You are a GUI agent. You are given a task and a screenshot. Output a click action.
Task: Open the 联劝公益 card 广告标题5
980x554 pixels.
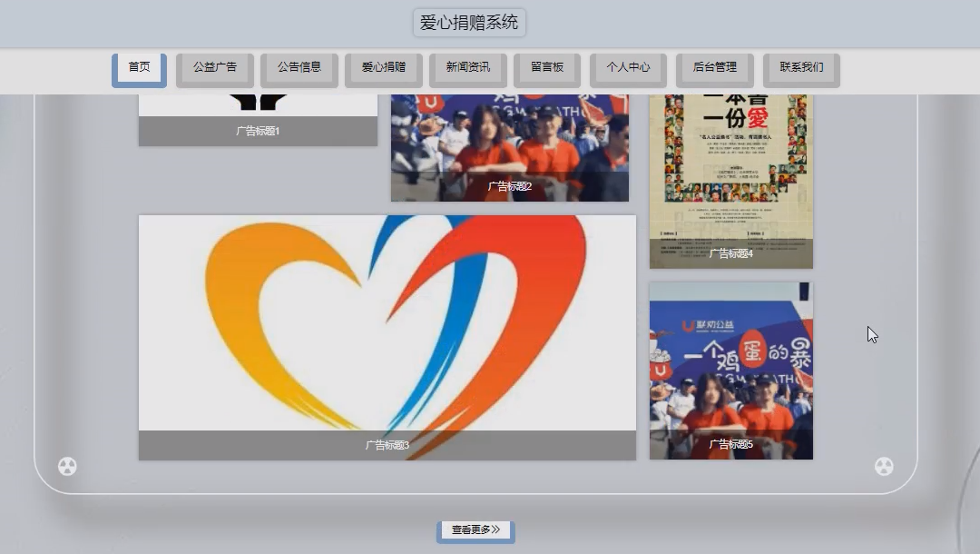731,371
